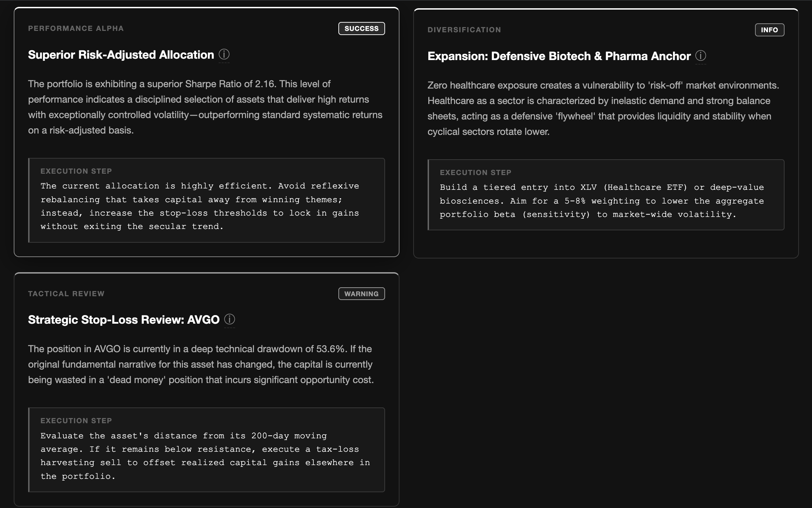
Task: Click info icon beside Superior Risk-Adjusted Allocation
Action: coord(224,54)
